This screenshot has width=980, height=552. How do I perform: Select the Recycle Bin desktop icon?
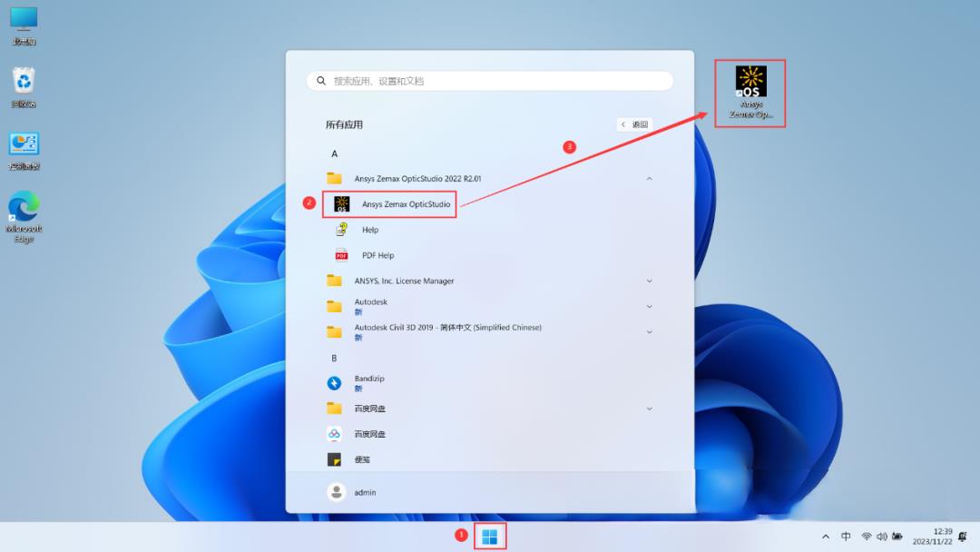click(x=24, y=87)
